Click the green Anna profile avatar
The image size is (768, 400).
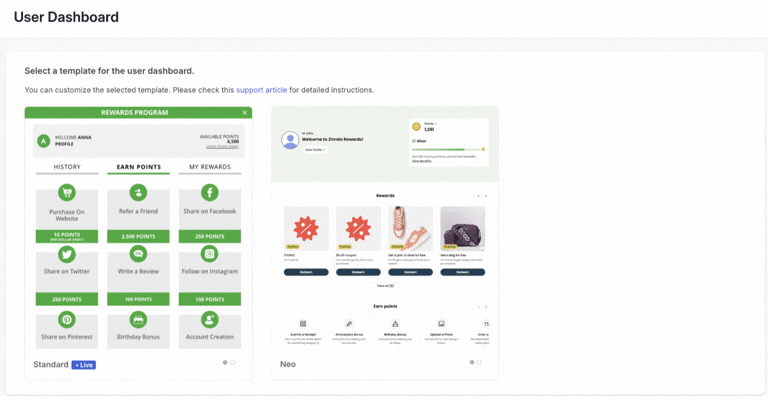pos(44,141)
